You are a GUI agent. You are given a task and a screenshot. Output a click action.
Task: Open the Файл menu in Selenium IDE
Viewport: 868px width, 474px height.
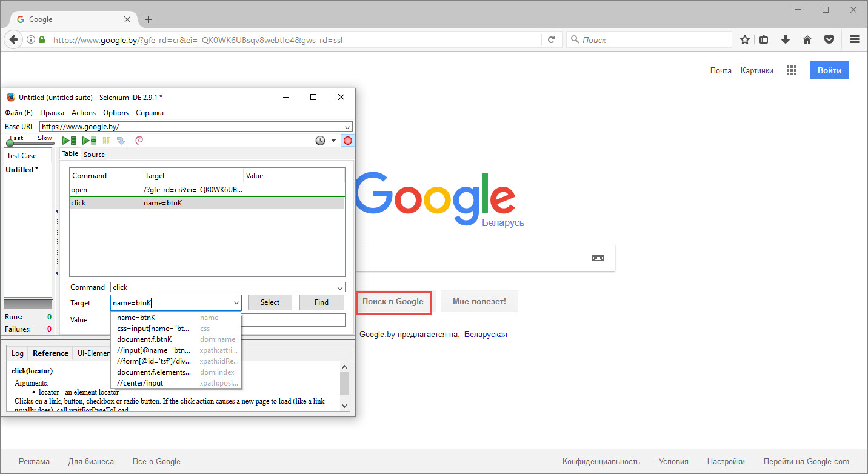[19, 113]
